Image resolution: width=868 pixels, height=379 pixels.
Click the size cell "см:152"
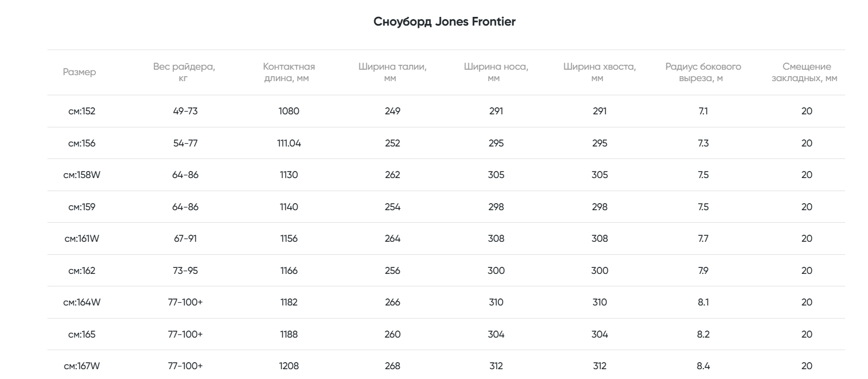(x=82, y=111)
